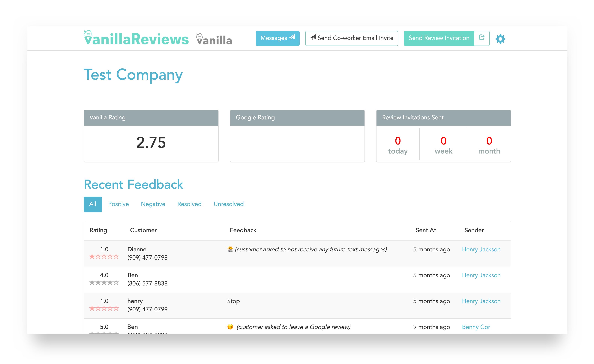Screen dimensions: 594x364
Task: Click the smiley emoji in Google review feedback
Action: pyautogui.click(x=230, y=327)
